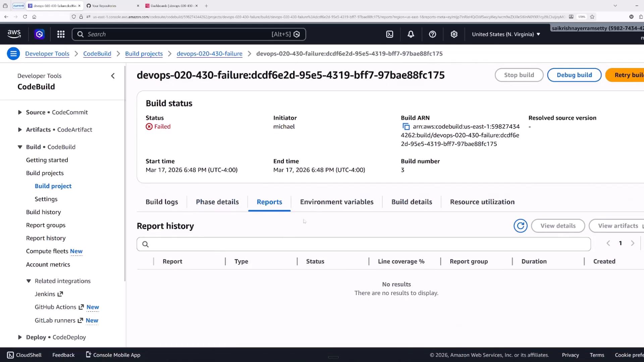
Task: Go to previous page of report history
Action: click(x=608, y=243)
